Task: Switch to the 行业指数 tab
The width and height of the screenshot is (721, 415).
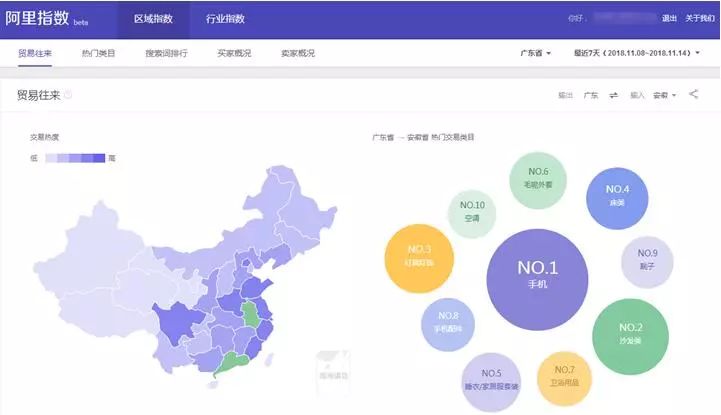Action: tap(225, 19)
